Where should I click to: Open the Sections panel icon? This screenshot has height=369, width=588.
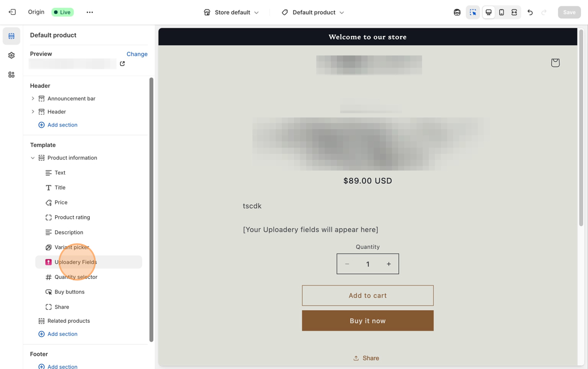coord(12,36)
